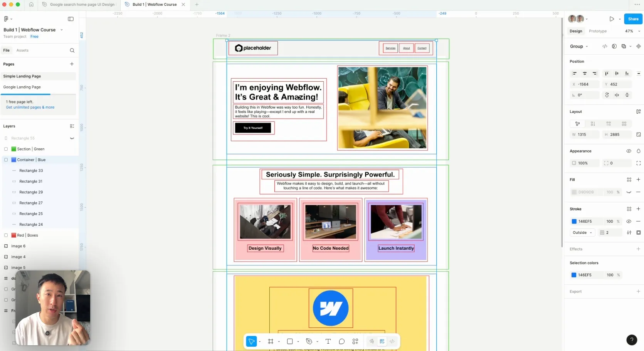Search layers using the magnifier icon
The width and height of the screenshot is (644, 351).
(x=72, y=50)
